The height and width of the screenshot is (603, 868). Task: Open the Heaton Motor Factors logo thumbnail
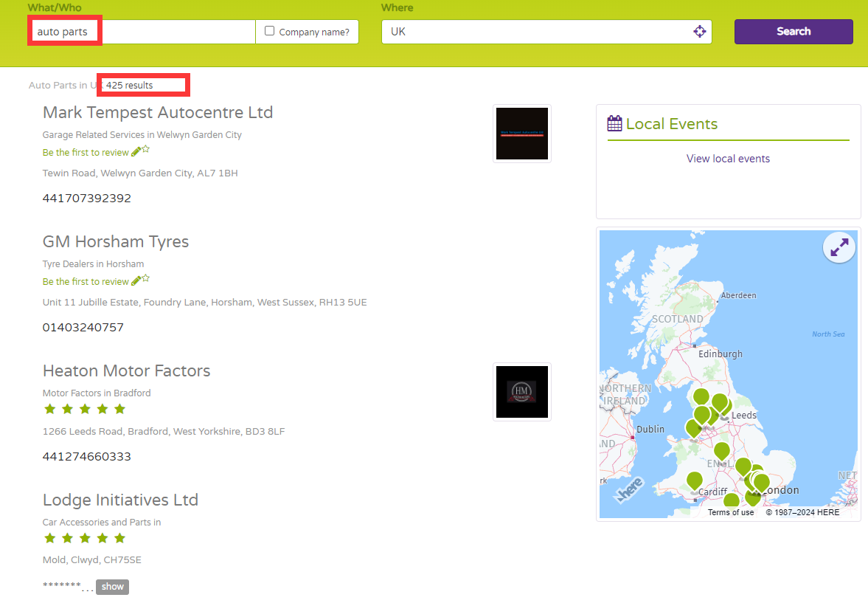click(x=522, y=392)
